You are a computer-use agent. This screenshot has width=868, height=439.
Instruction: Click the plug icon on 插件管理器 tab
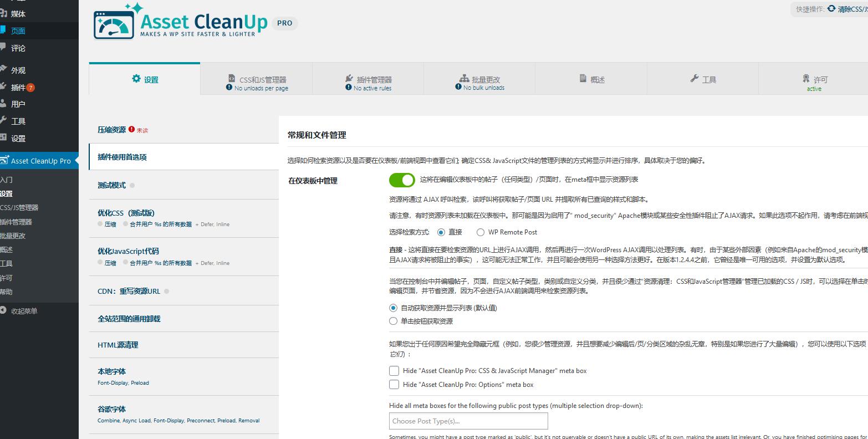[349, 79]
